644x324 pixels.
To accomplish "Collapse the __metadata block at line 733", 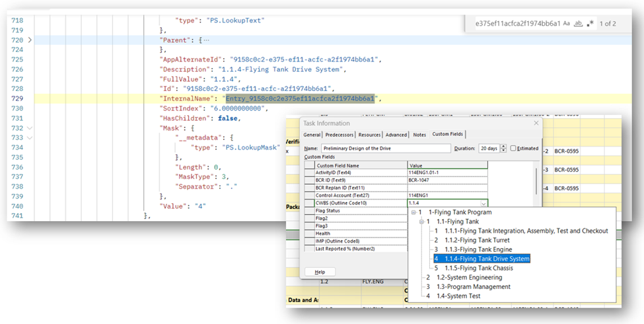I will (29, 137).
